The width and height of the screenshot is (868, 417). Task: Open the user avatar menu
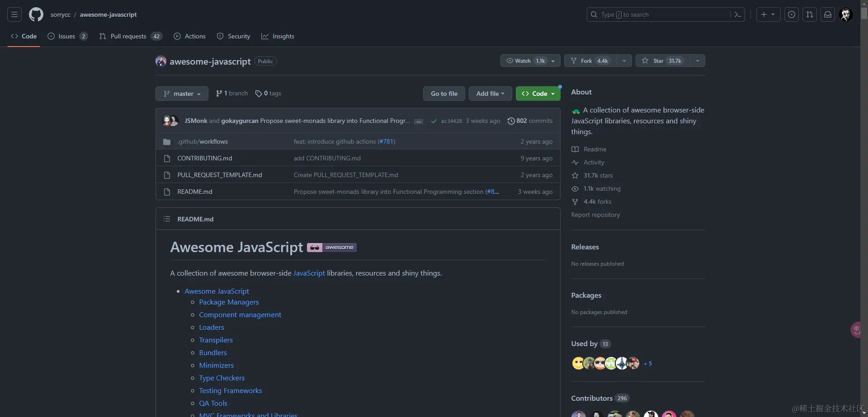[846, 14]
